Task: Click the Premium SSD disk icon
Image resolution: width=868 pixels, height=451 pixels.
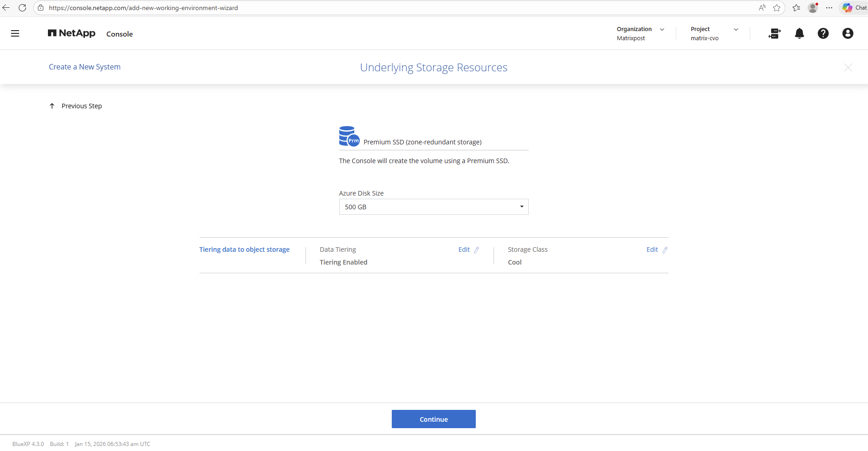Action: [x=349, y=136]
